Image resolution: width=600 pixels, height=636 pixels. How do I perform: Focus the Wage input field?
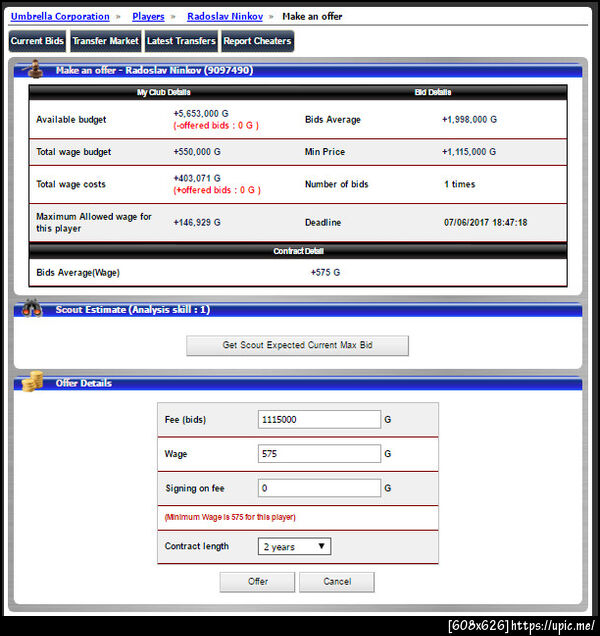[319, 453]
